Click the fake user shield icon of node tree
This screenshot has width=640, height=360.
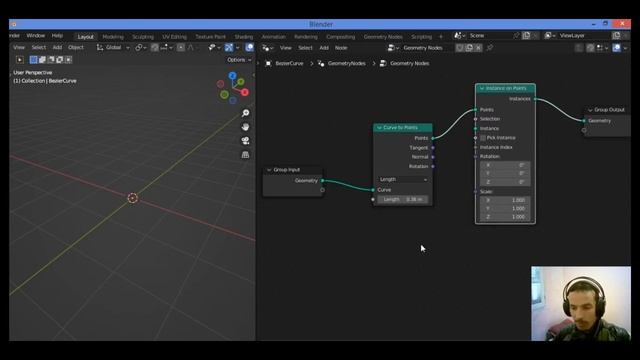(x=460, y=48)
